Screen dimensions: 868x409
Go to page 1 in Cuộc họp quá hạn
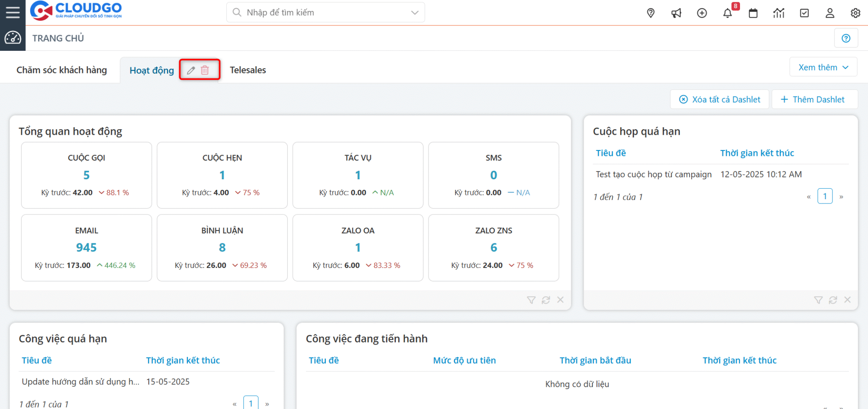[x=825, y=196]
